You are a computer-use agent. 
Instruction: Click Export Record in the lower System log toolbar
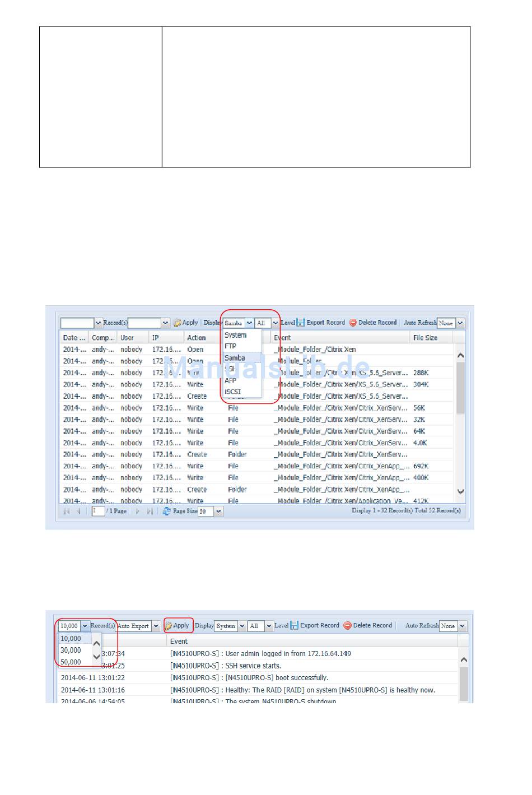(315, 626)
